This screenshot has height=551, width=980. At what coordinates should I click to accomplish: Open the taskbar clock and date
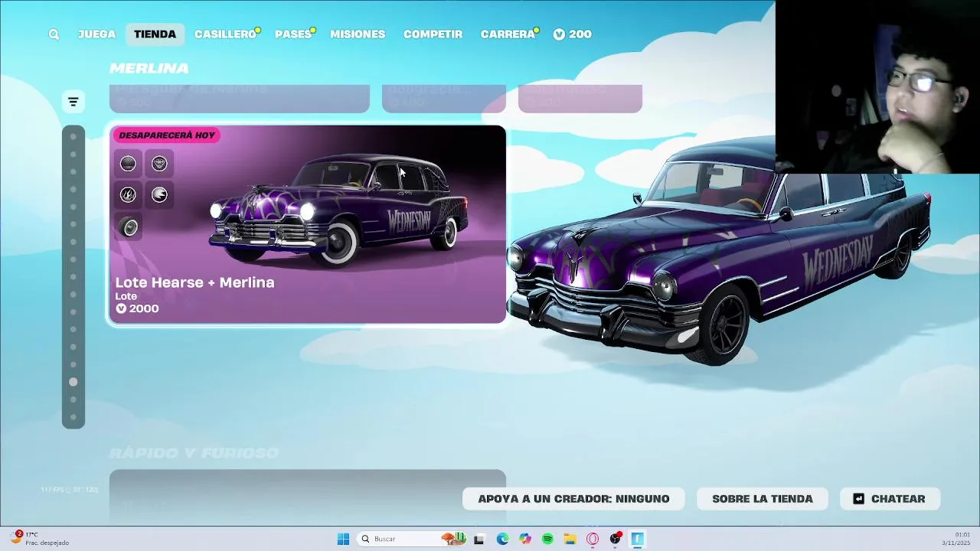point(955,539)
